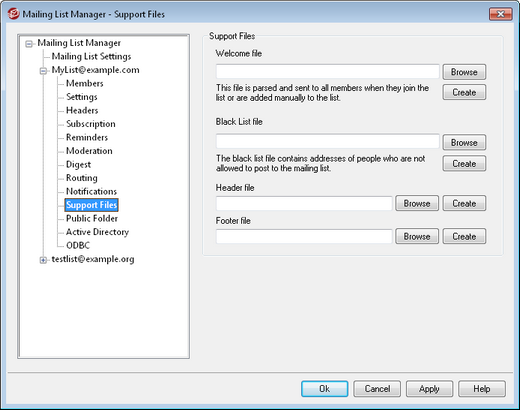Viewport: 520px width, 410px height.
Task: Expand the testlist@example.org tree branch
Action: 43,260
